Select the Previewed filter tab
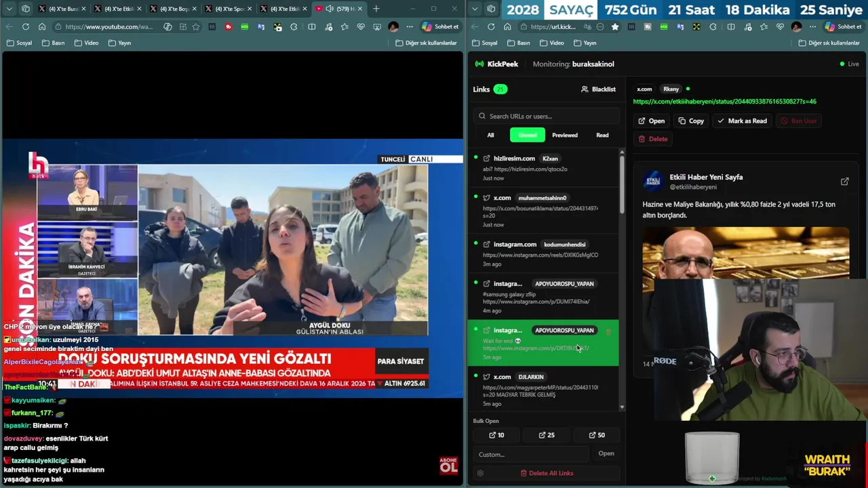The image size is (868, 488). point(565,135)
